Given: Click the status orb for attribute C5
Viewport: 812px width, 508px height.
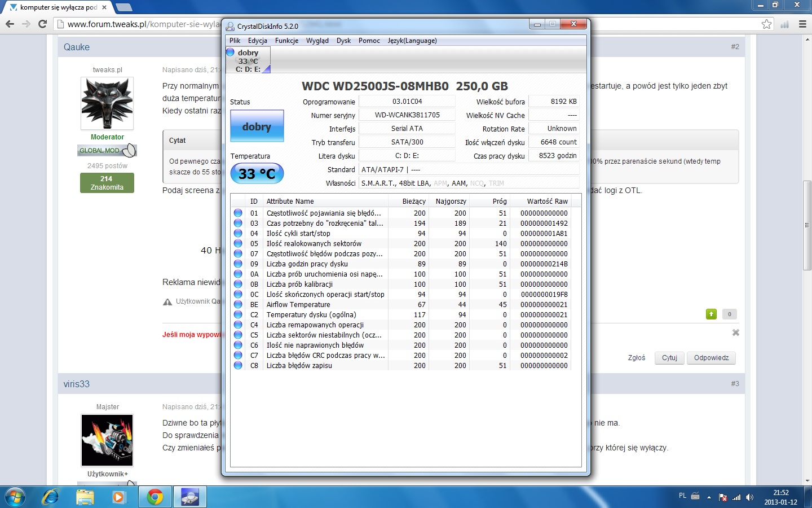Looking at the screenshot, I should pos(238,335).
